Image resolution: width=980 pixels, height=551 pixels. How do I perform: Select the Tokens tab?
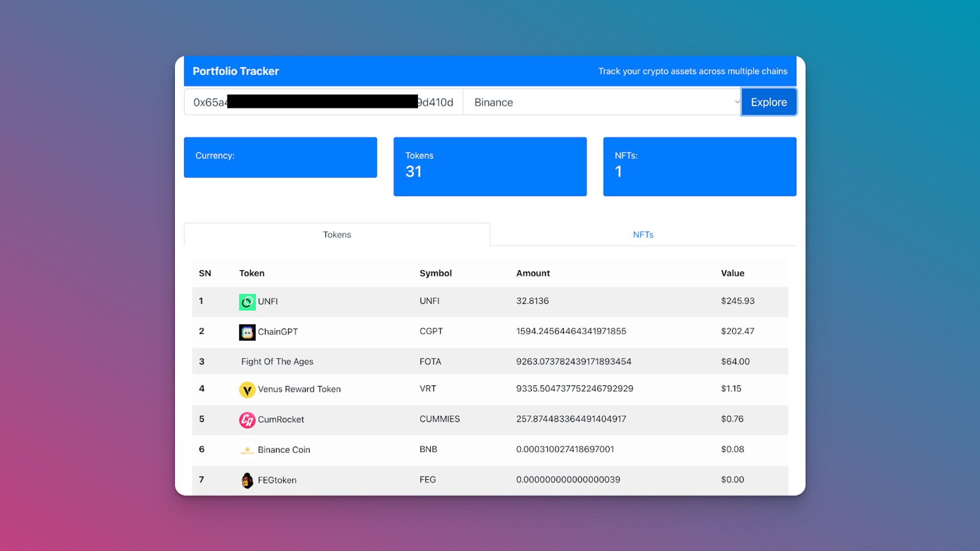point(337,234)
